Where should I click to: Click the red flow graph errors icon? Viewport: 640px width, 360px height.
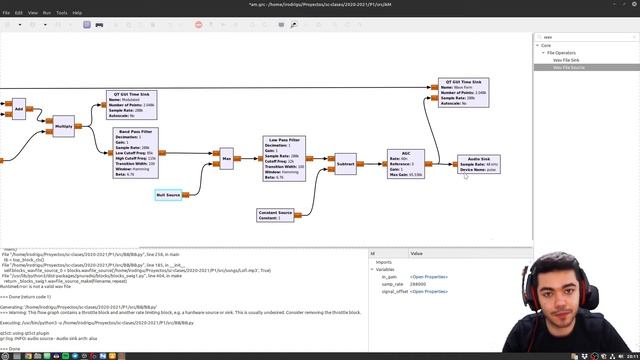tap(198, 25)
